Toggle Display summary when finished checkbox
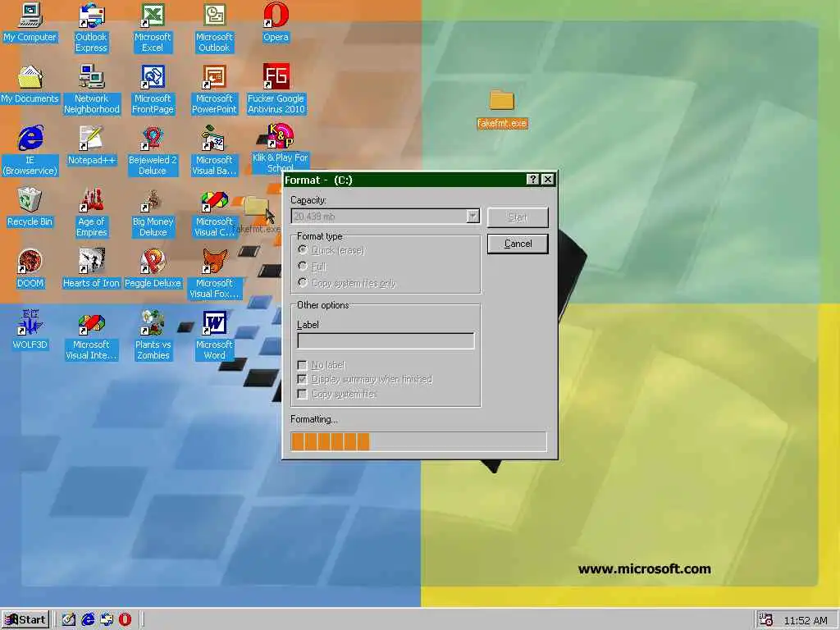Image resolution: width=840 pixels, height=630 pixels. click(x=302, y=379)
